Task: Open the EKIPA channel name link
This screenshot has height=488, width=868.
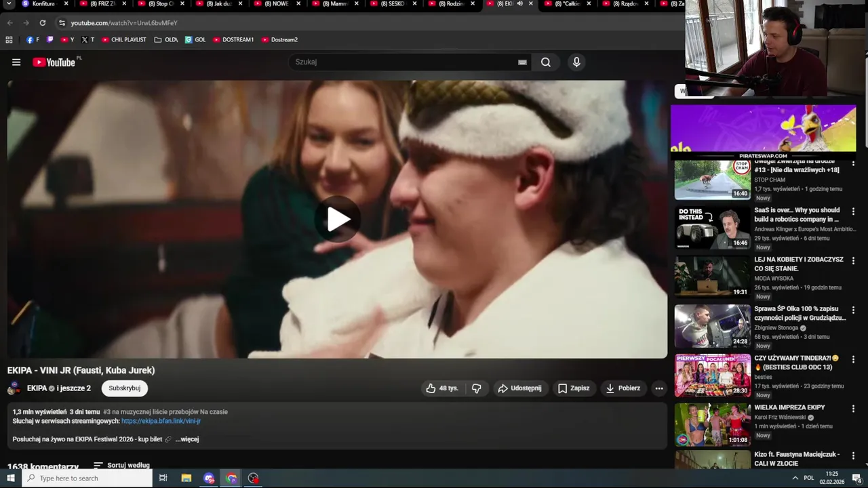Action: [x=37, y=388]
